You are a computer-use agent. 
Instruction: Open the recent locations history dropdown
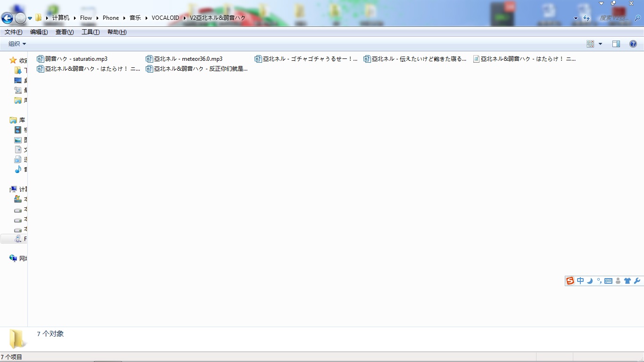(x=30, y=18)
